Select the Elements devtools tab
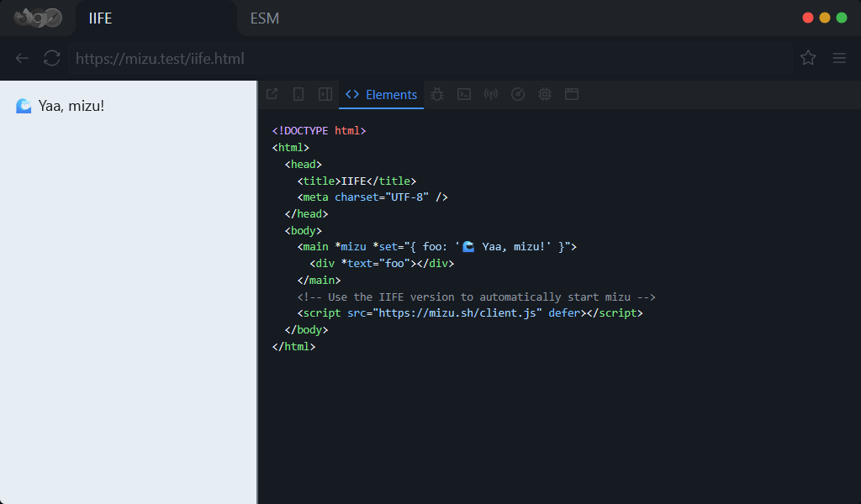861x504 pixels. point(381,94)
